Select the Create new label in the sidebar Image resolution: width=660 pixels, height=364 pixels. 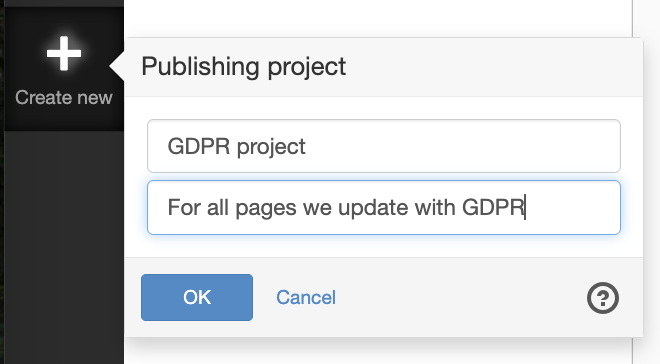pyautogui.click(x=64, y=98)
